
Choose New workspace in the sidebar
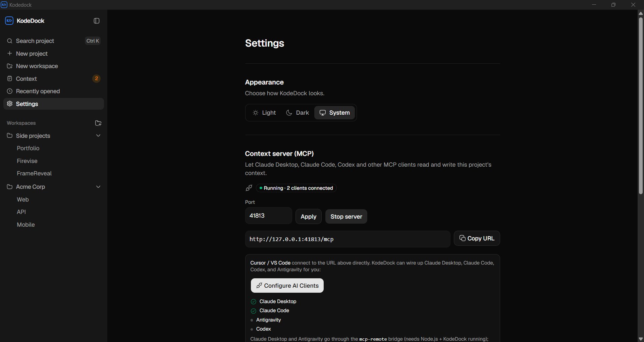point(54,66)
